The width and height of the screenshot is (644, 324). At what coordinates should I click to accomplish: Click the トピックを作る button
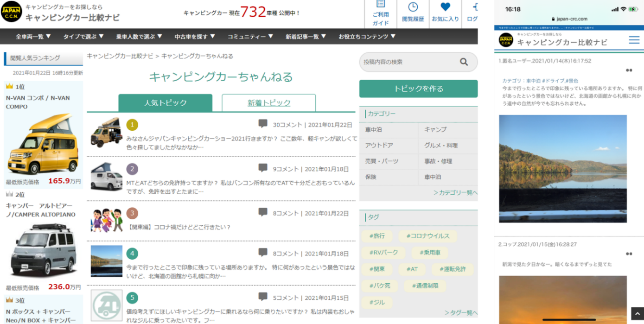coord(419,89)
